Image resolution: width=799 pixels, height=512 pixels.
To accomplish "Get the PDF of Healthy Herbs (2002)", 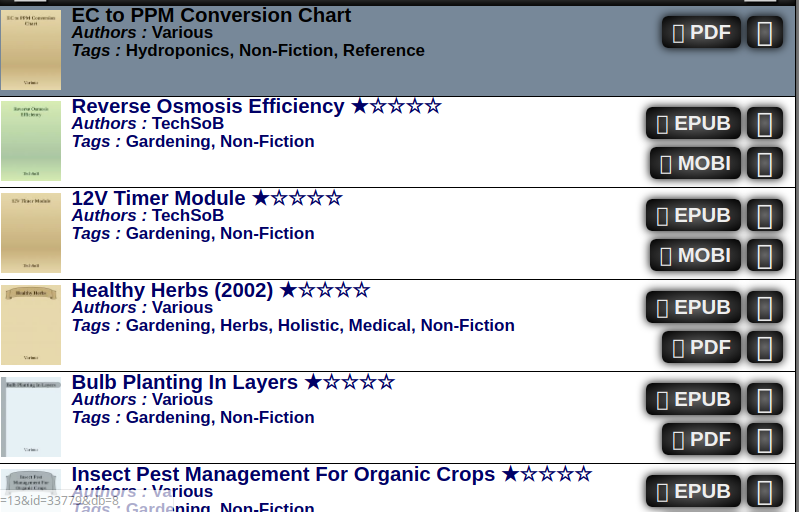I will click(701, 348).
